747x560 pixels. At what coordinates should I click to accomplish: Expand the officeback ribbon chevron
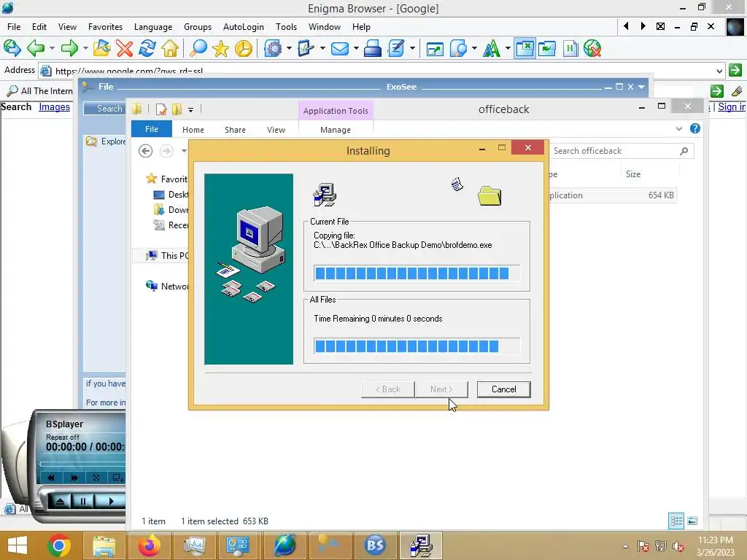679,128
